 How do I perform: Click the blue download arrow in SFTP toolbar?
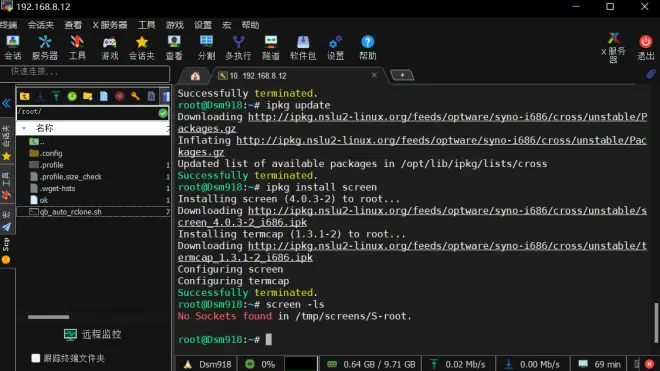click(x=40, y=96)
